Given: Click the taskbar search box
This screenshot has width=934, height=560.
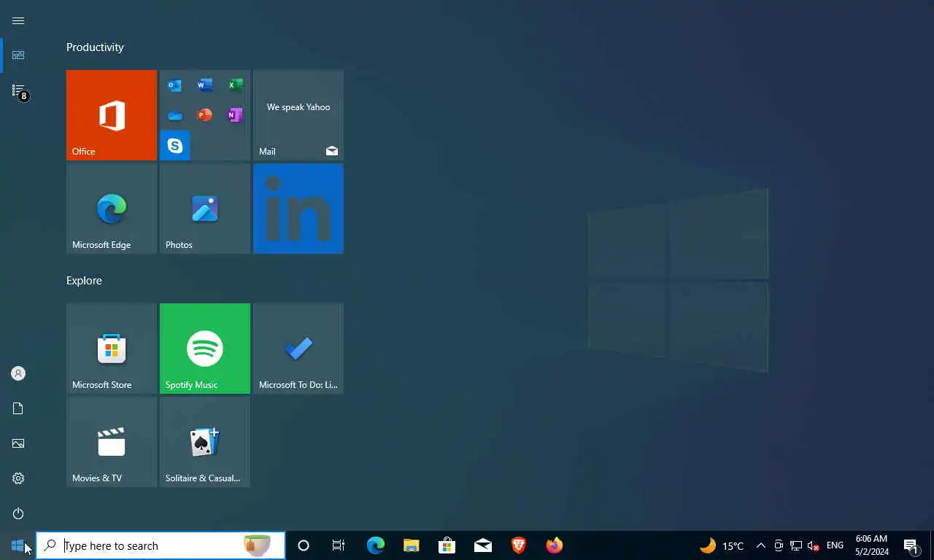Looking at the screenshot, I should (x=161, y=545).
